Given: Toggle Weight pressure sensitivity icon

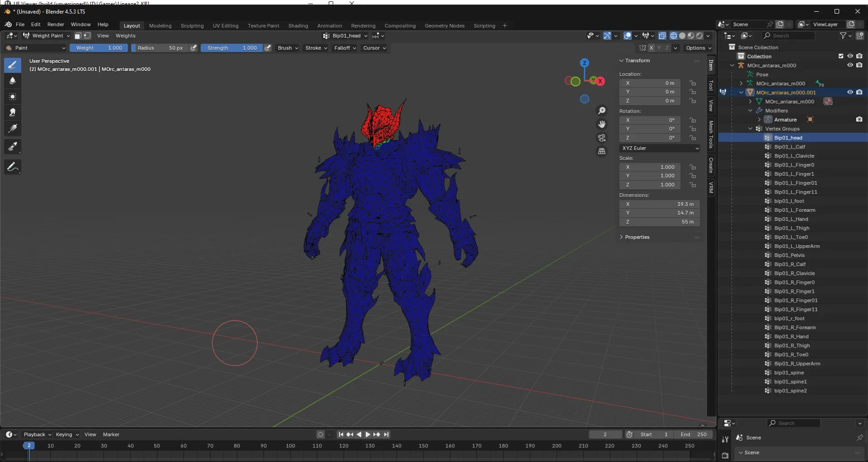Looking at the screenshot, I should [x=193, y=48].
